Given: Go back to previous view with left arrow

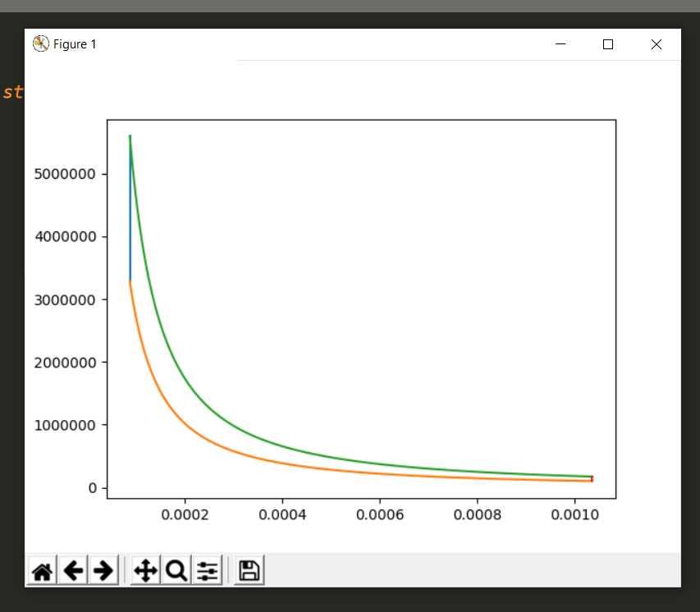Looking at the screenshot, I should pos(74,571).
